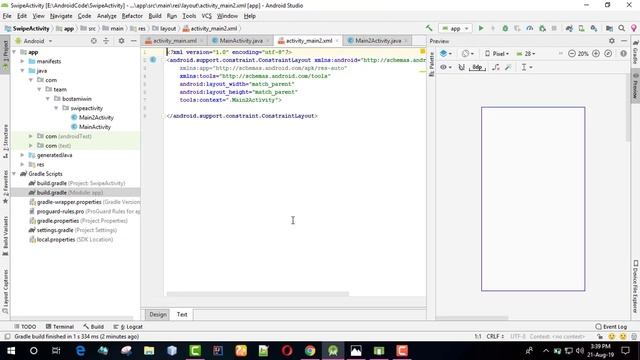Start debugging with the green bug icon
640x360 pixels.
[x=505, y=28]
